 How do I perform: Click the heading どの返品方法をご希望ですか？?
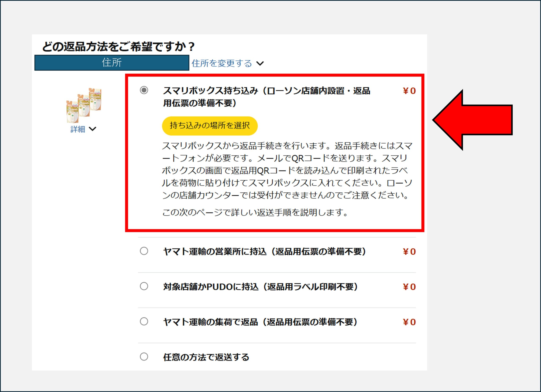(119, 46)
